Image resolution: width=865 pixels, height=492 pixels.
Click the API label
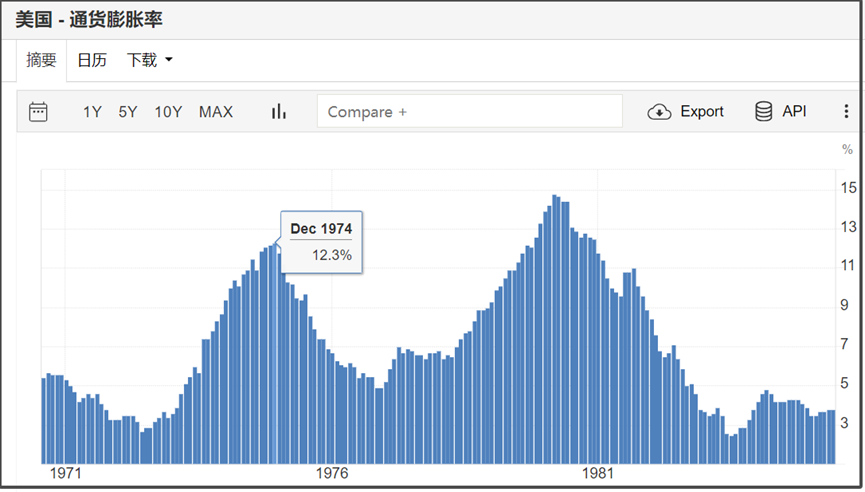794,111
